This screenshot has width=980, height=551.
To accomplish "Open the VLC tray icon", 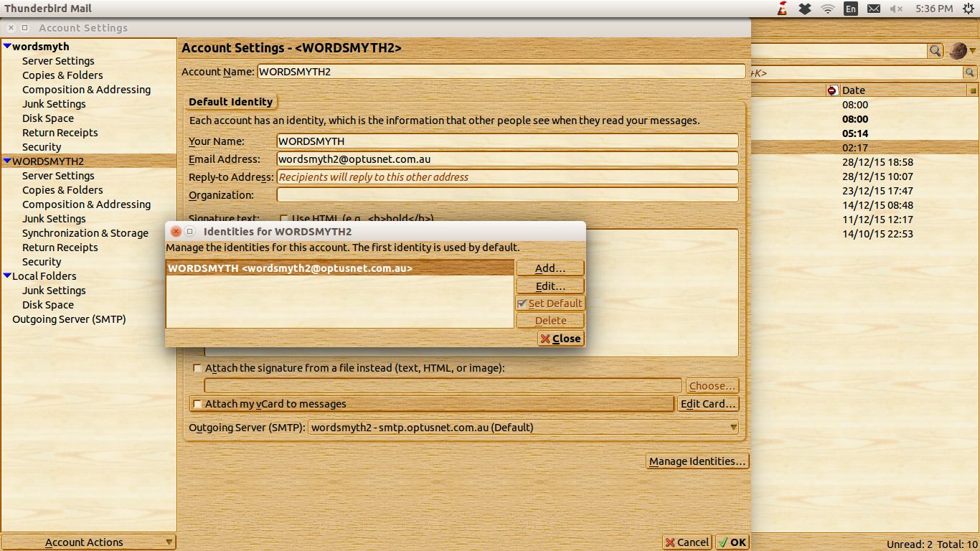I will coord(782,9).
